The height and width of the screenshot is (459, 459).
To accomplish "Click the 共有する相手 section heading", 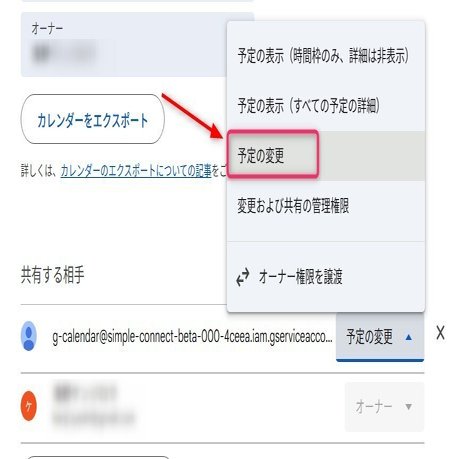I will point(53,275).
